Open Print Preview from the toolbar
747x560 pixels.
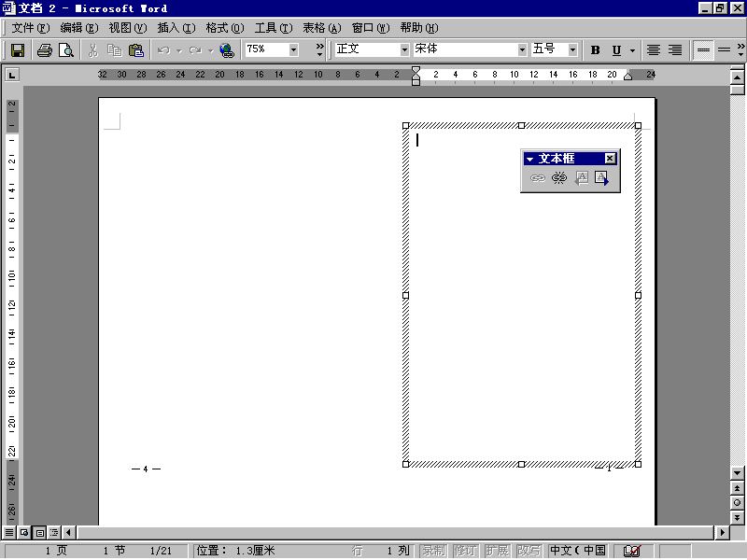[65, 50]
